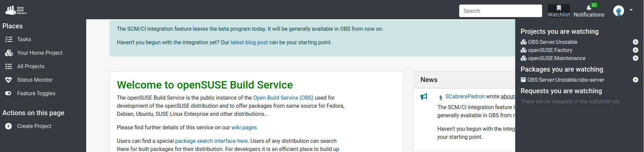This screenshot has width=644, height=152.
Task: Click the Create Project plus icon
Action: point(9,126)
